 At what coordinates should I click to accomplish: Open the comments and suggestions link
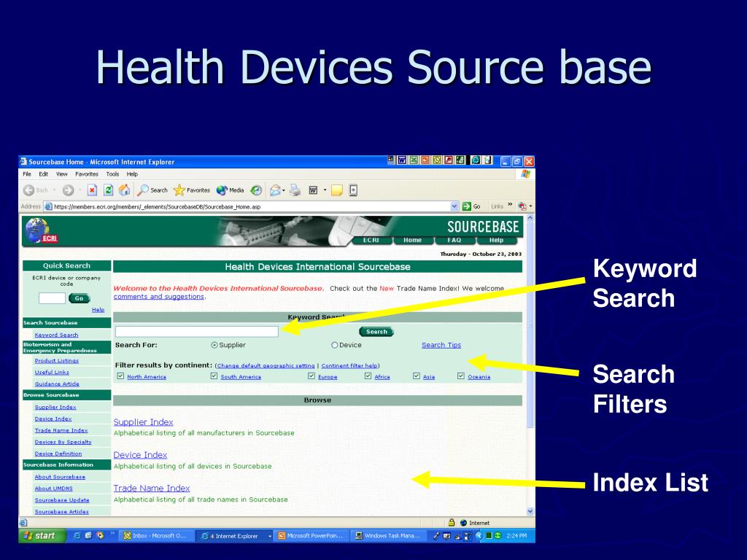[158, 296]
